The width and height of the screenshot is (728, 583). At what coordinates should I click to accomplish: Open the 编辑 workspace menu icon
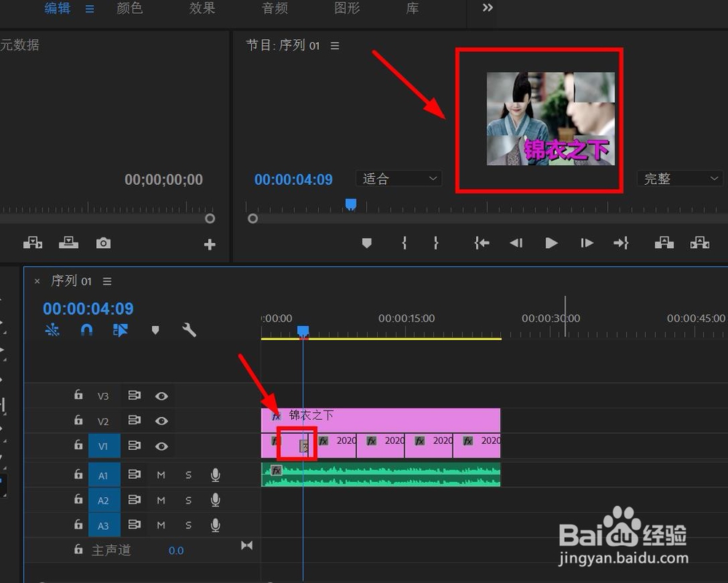(90, 9)
